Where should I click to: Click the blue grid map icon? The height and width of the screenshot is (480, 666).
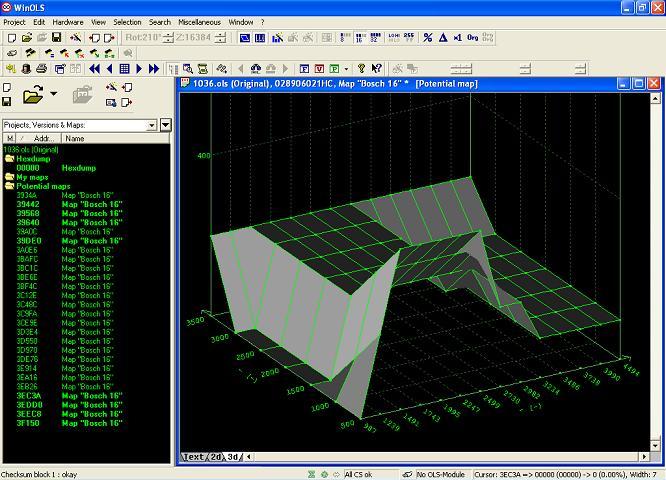point(124,68)
